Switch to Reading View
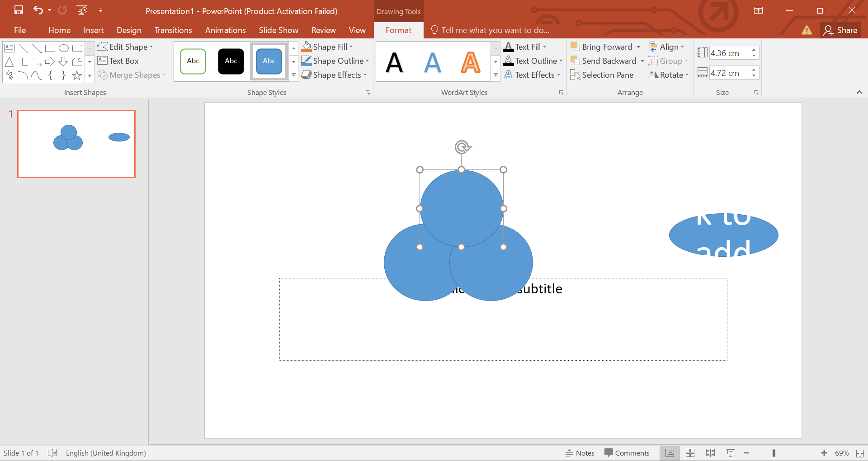This screenshot has height=461, width=868. pos(710,453)
